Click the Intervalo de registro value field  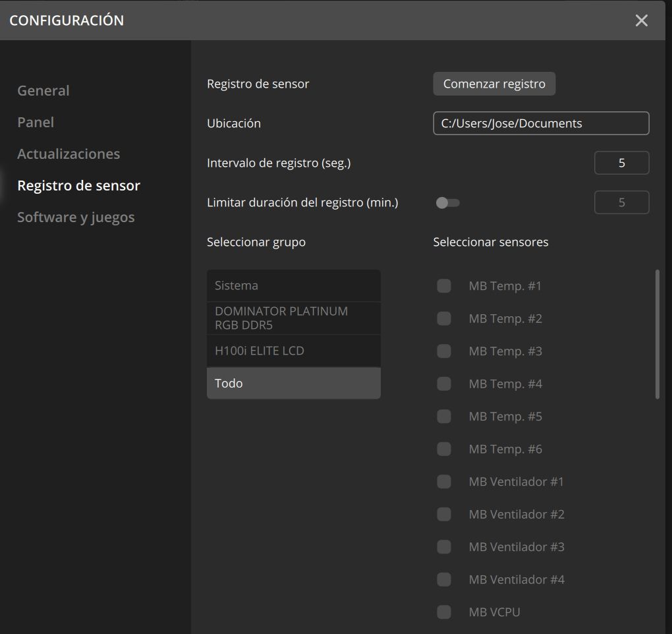[x=621, y=163]
